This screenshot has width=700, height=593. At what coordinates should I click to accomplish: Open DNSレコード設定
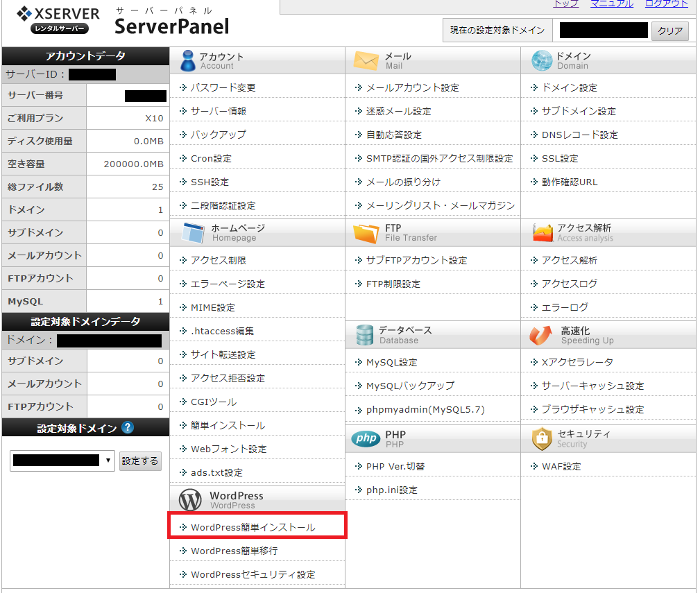pyautogui.click(x=580, y=135)
